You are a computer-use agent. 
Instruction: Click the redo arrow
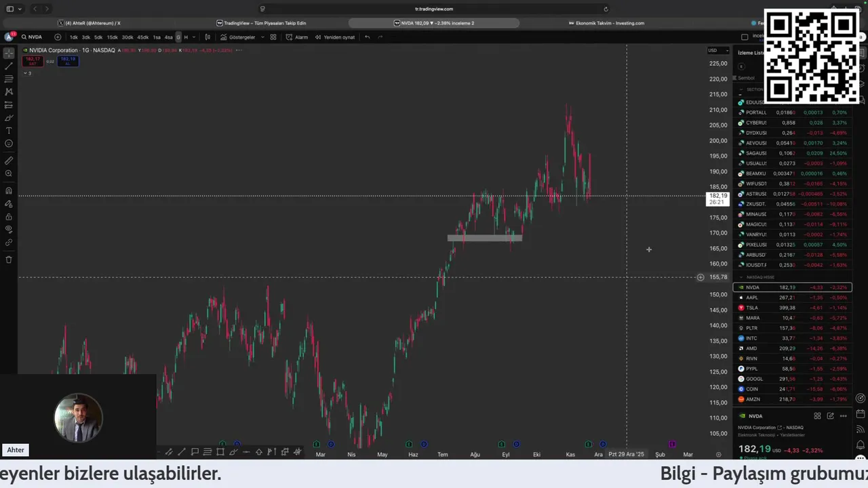(x=380, y=37)
